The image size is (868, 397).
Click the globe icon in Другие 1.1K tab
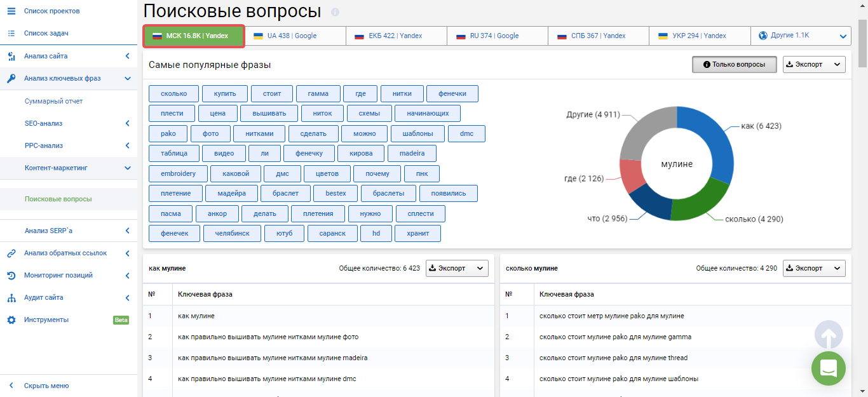[763, 36]
